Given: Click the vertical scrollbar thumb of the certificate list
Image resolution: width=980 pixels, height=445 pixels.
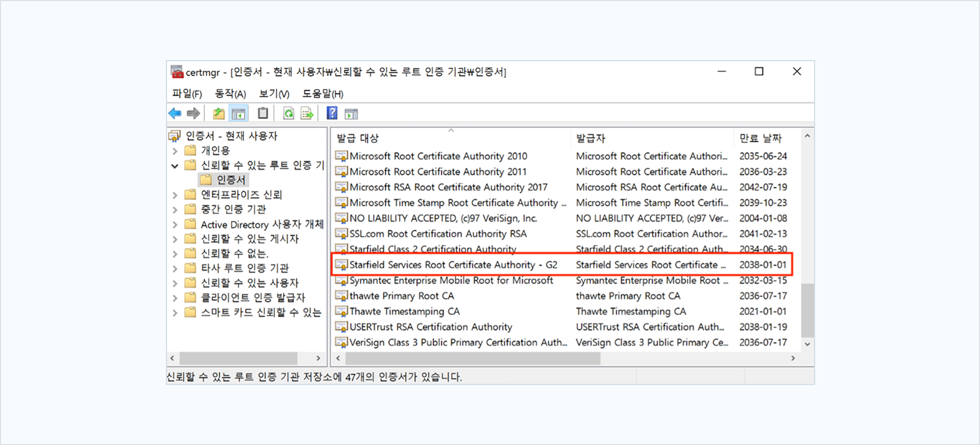Looking at the screenshot, I should [x=807, y=310].
